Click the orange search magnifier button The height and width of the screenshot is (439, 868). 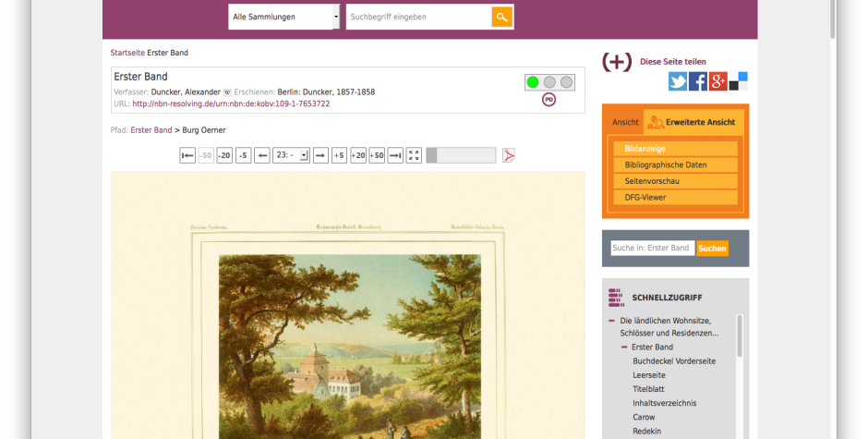point(501,18)
